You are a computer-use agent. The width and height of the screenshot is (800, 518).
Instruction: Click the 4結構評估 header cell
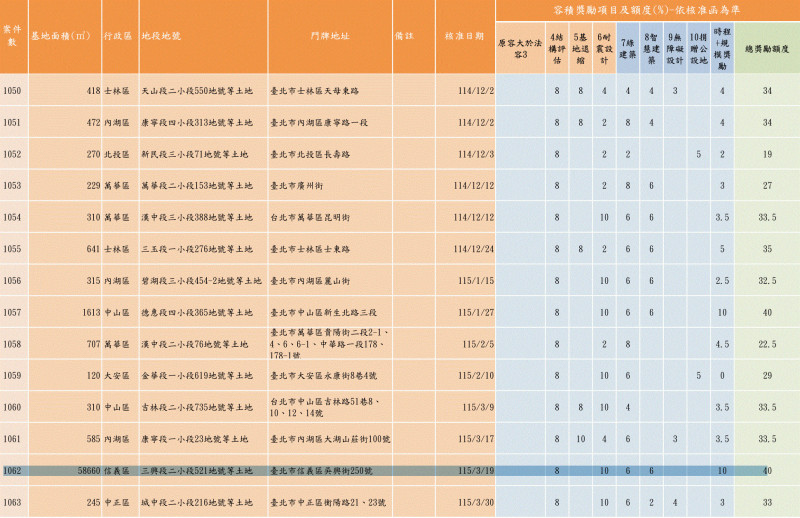tap(557, 48)
